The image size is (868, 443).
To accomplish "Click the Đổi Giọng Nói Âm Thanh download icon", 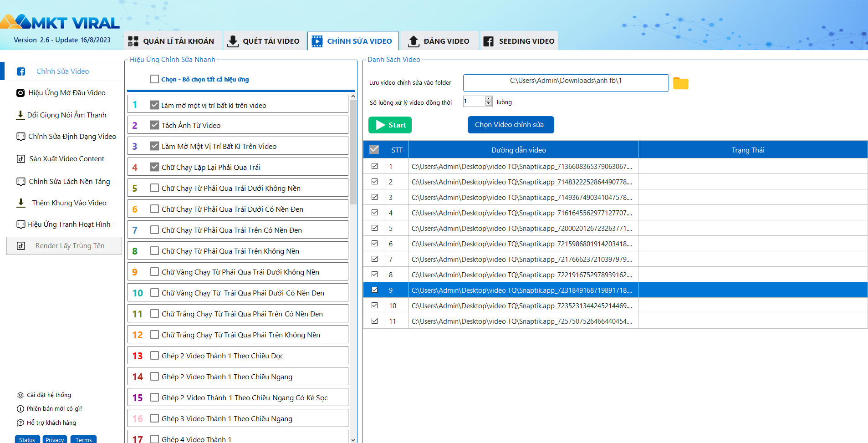I will [x=20, y=115].
